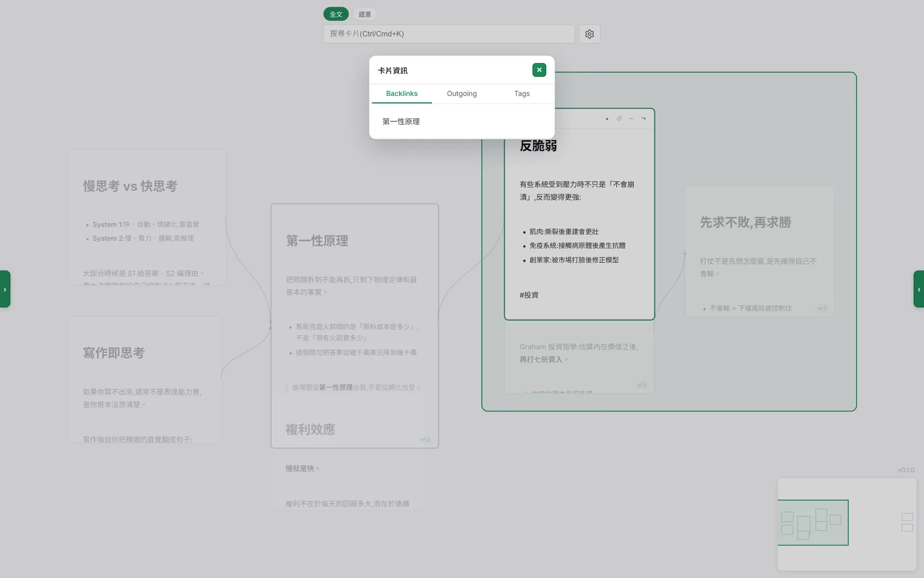
Task: Select the Tags tab
Action: [x=522, y=94]
